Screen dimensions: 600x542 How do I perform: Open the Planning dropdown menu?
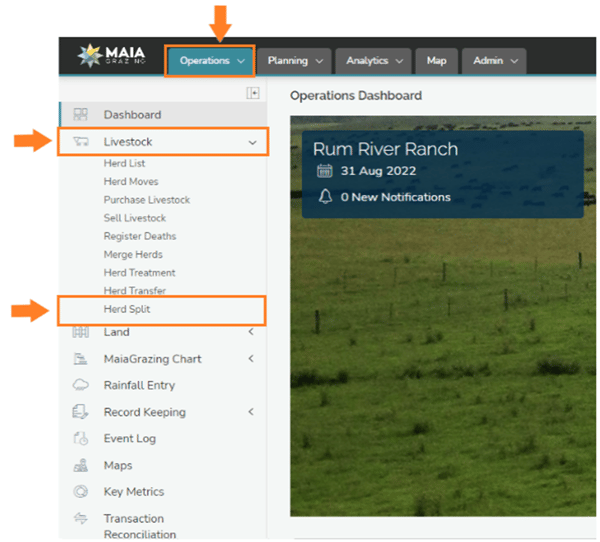pos(294,61)
